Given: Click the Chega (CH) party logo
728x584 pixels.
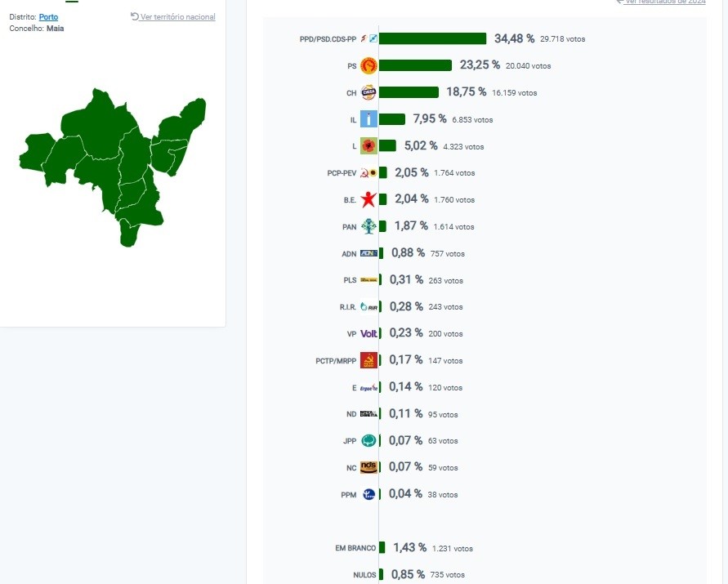Looking at the screenshot, I should 368,92.
